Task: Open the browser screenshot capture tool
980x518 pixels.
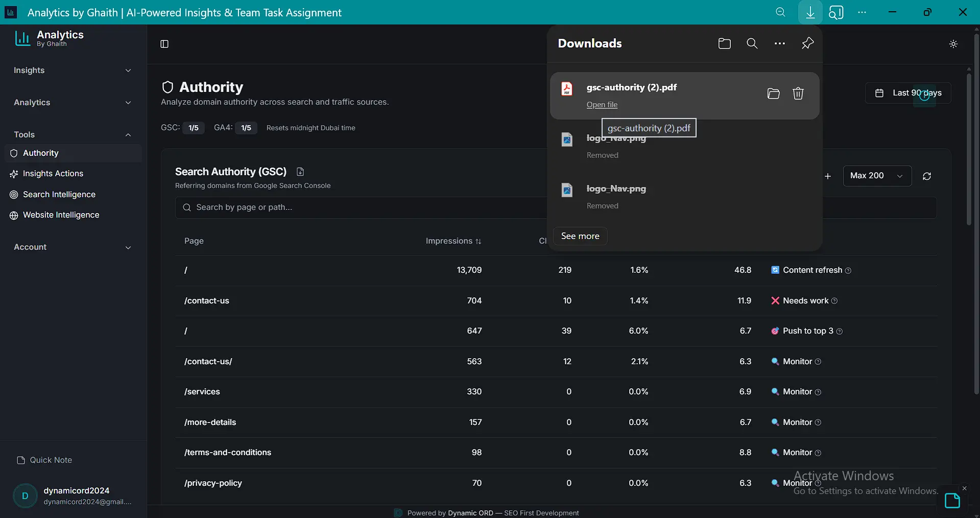Action: [837, 12]
